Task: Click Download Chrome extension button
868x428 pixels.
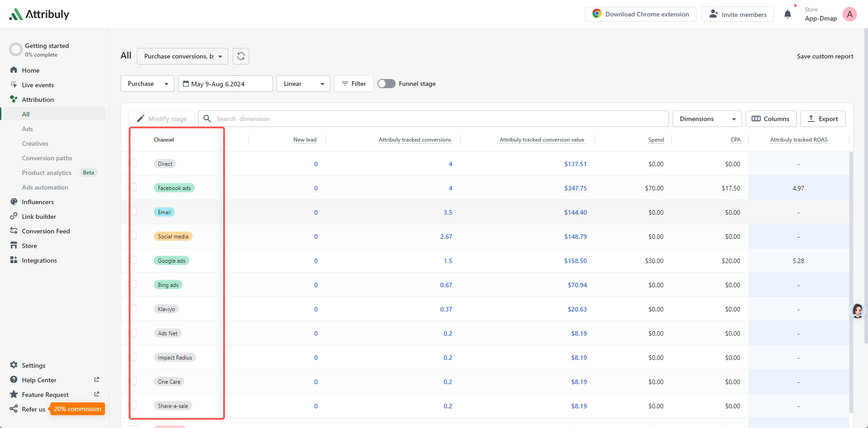Action: point(641,14)
